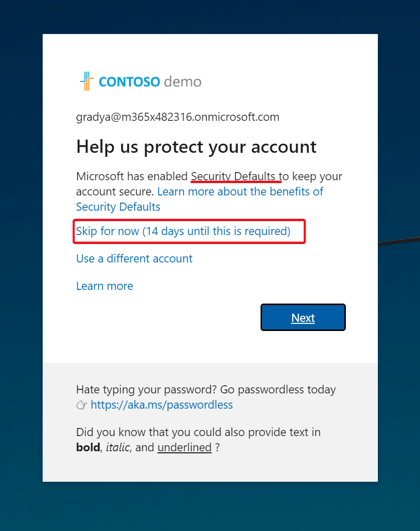This screenshot has width=420, height=531.
Task: Click "Hate typing your password?" text
Action: point(146,389)
